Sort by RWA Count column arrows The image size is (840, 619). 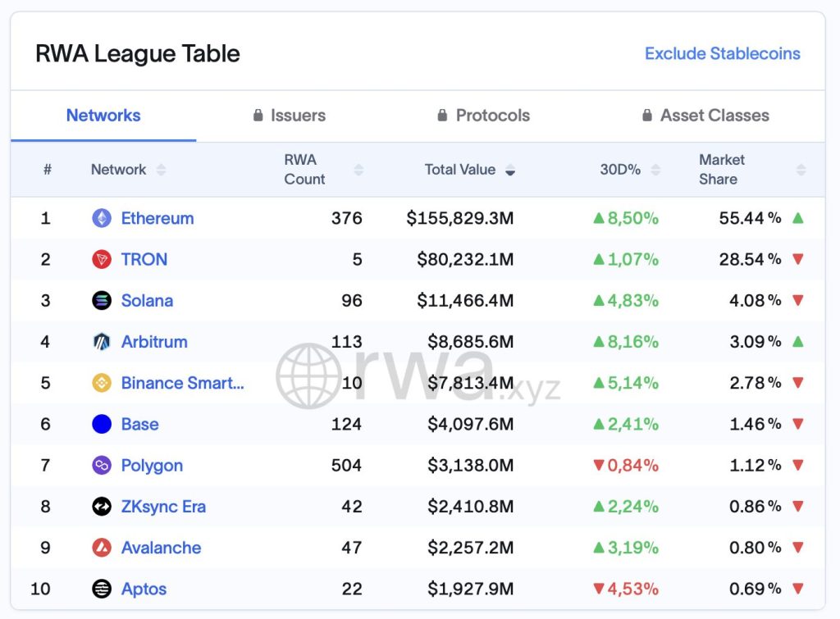(x=358, y=170)
